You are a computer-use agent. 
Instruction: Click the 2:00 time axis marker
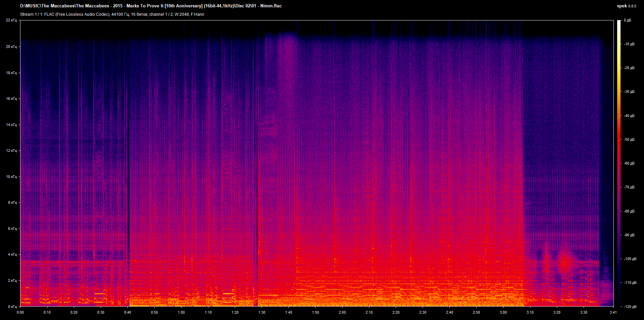342,312
